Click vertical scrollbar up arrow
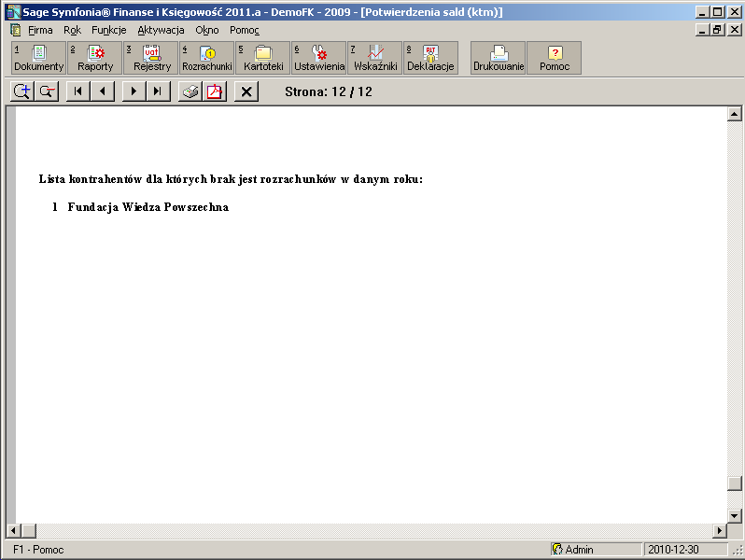This screenshot has height=560, width=745. pyautogui.click(x=735, y=115)
